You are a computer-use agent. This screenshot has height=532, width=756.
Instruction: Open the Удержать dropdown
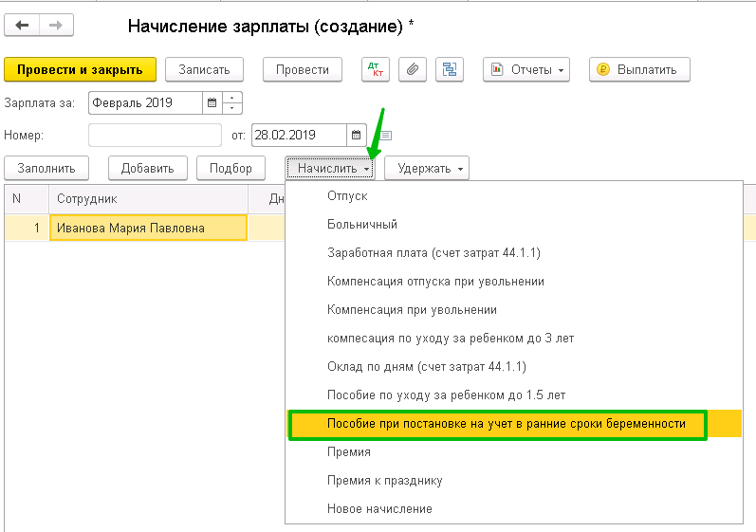point(427,168)
